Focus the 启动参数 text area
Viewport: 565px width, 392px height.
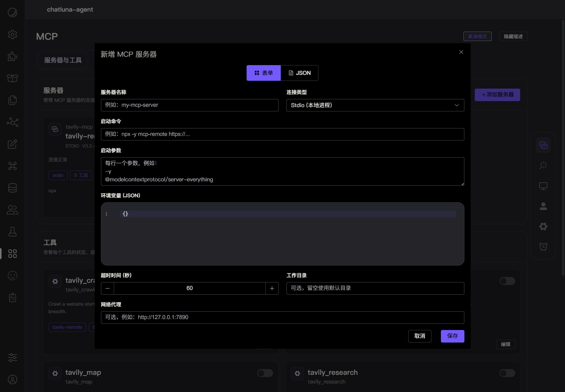coord(282,171)
